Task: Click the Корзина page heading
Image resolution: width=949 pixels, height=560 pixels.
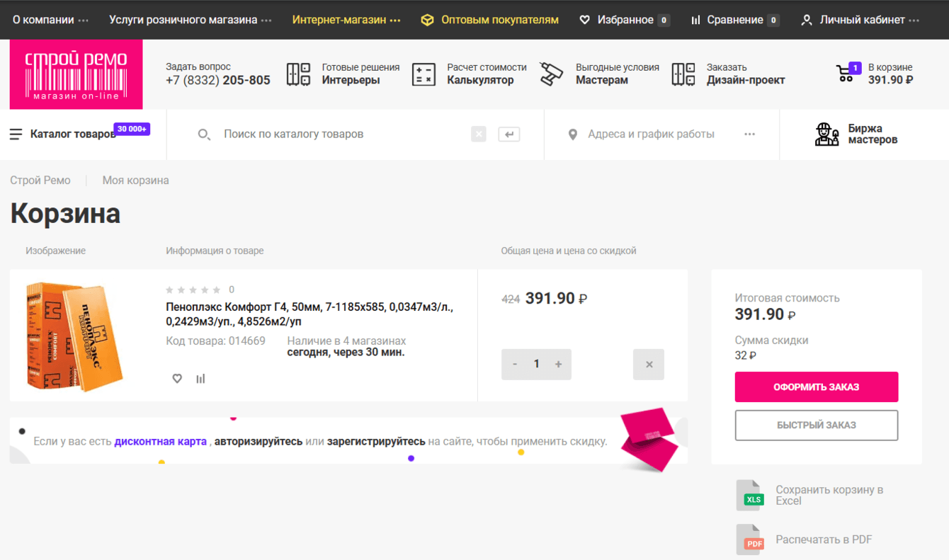Action: [x=65, y=214]
